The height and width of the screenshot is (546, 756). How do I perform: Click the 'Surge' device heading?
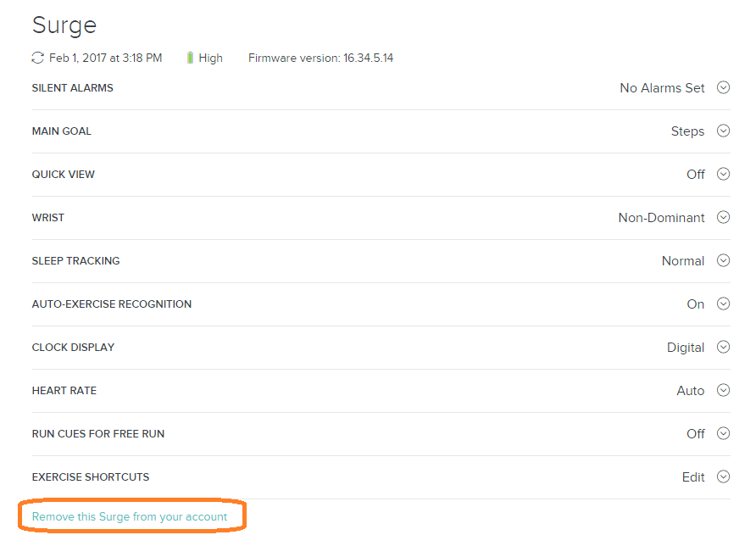[64, 25]
